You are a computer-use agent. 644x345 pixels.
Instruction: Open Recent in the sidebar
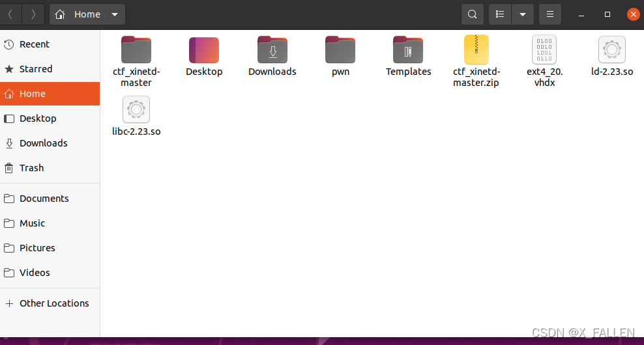[50, 44]
